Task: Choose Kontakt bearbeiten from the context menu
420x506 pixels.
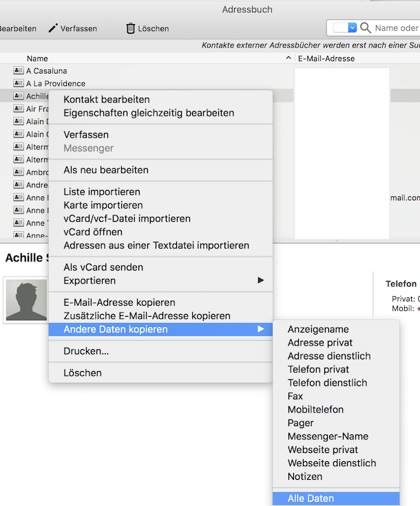Action: click(x=107, y=100)
